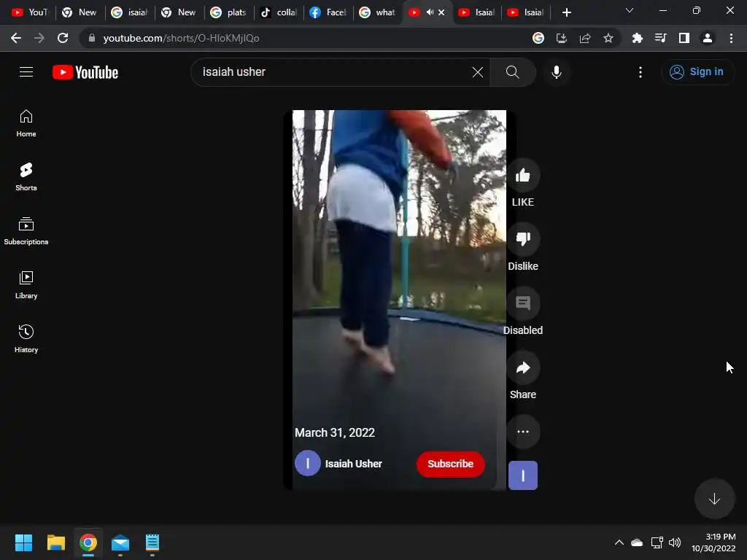Click the Google icon in address bar
Image resolution: width=747 pixels, height=560 pixels.
[538, 38]
